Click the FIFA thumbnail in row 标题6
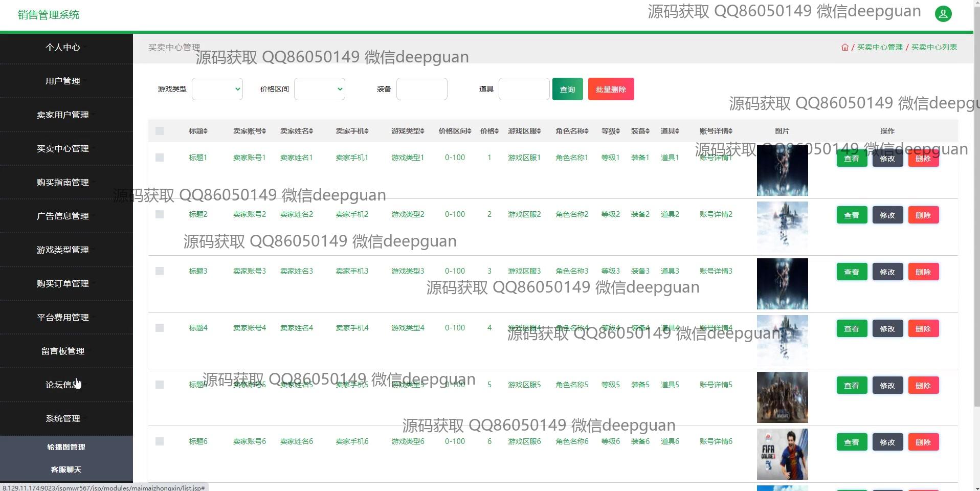The height and width of the screenshot is (491, 980). pyautogui.click(x=782, y=454)
